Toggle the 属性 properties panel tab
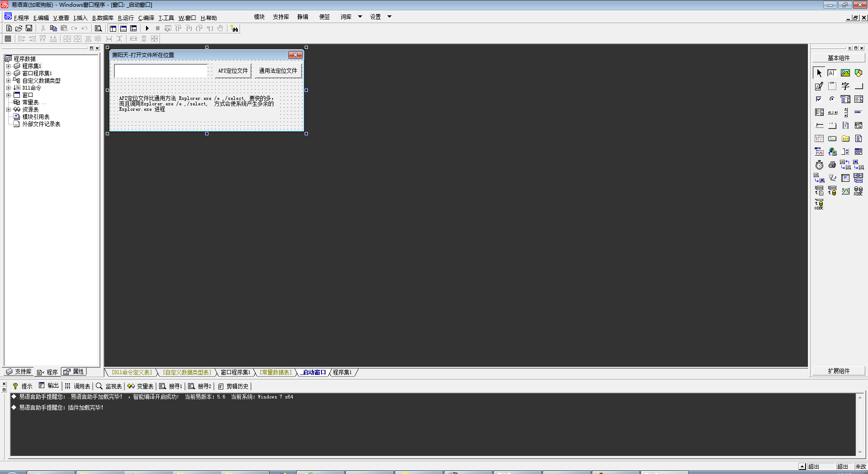This screenshot has width=868, height=474. (x=74, y=372)
